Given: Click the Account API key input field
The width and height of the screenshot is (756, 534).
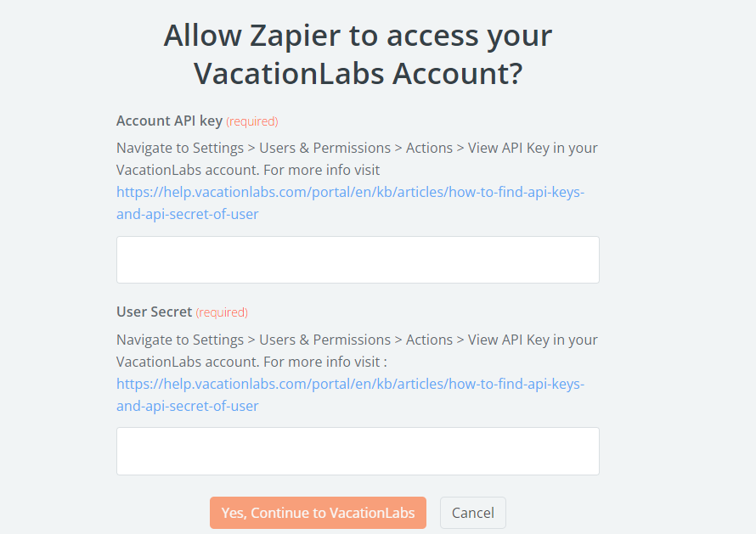Looking at the screenshot, I should 358,260.
